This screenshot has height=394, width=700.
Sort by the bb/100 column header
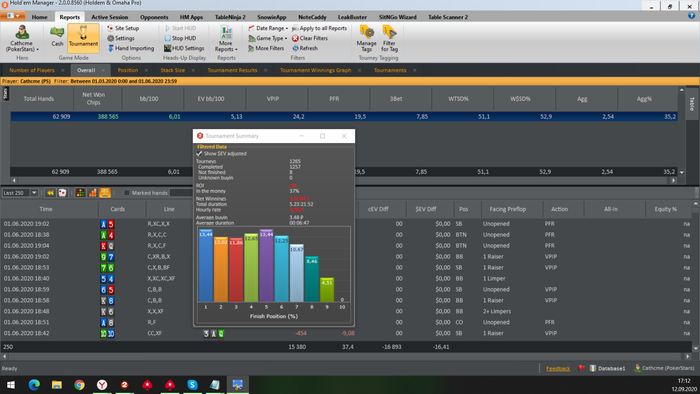[x=149, y=99]
